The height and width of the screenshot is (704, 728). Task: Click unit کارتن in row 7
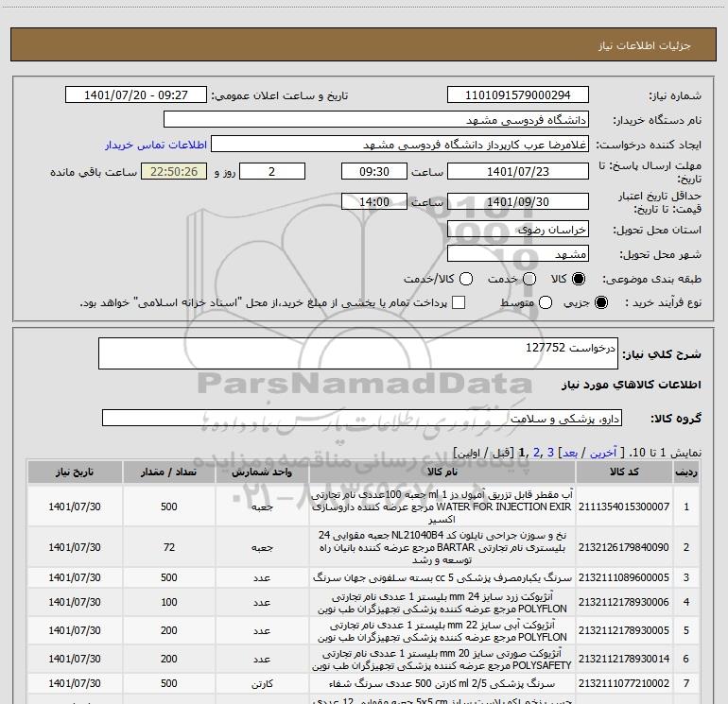coord(262,683)
